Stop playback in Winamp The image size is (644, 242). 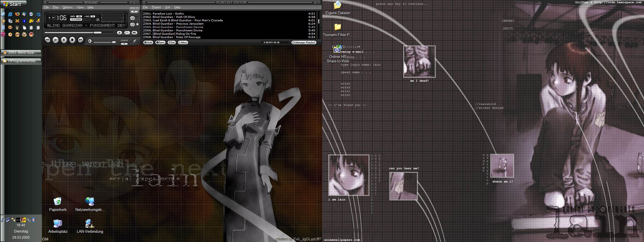pos(72,40)
